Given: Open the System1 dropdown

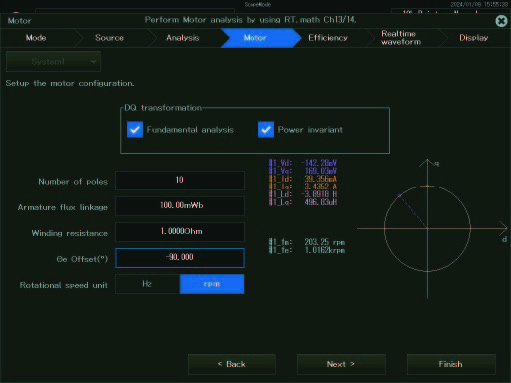Looking at the screenshot, I should tap(53, 62).
